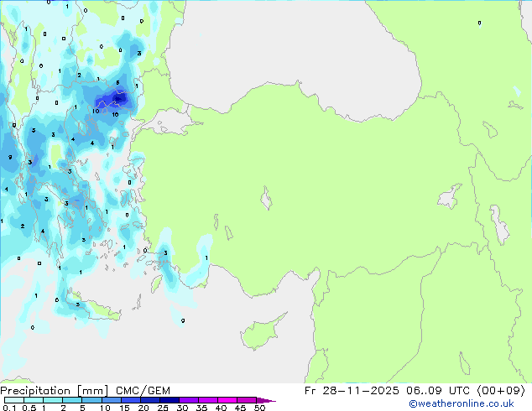Click the legend scale value '0.1'

pos(9,408)
